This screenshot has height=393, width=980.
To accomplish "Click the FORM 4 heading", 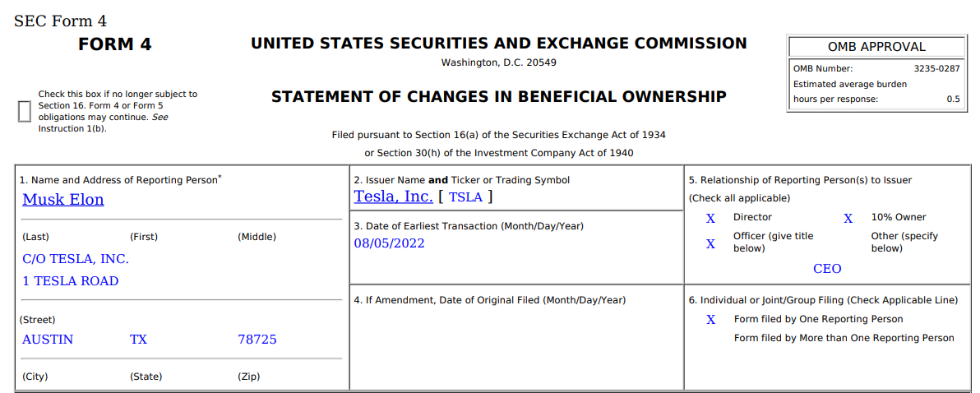I will (115, 45).
